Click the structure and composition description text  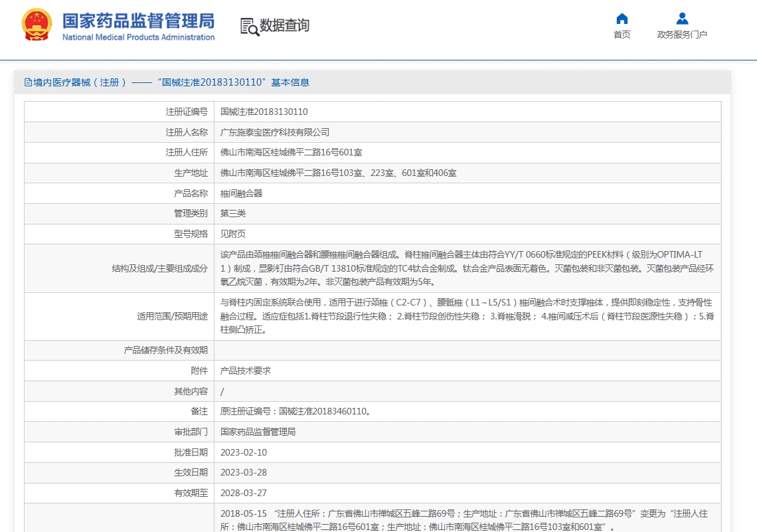[x=467, y=268]
